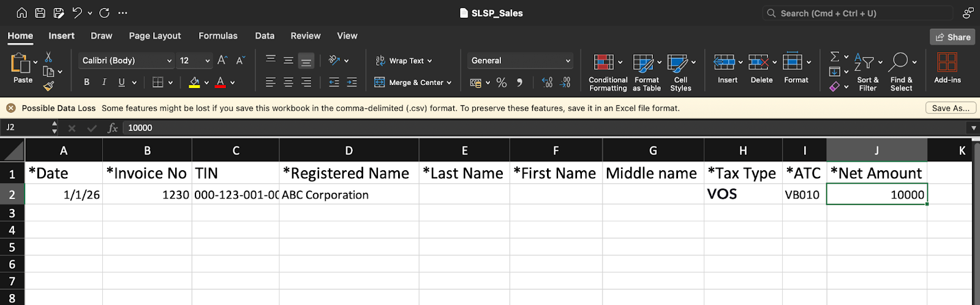Increase the indent level

coord(352,82)
